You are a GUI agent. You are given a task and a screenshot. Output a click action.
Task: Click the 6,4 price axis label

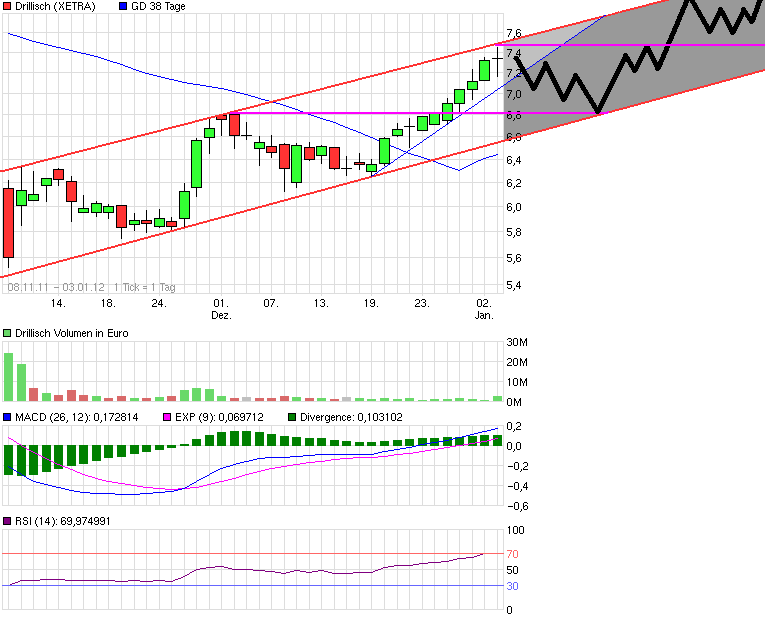[514, 160]
